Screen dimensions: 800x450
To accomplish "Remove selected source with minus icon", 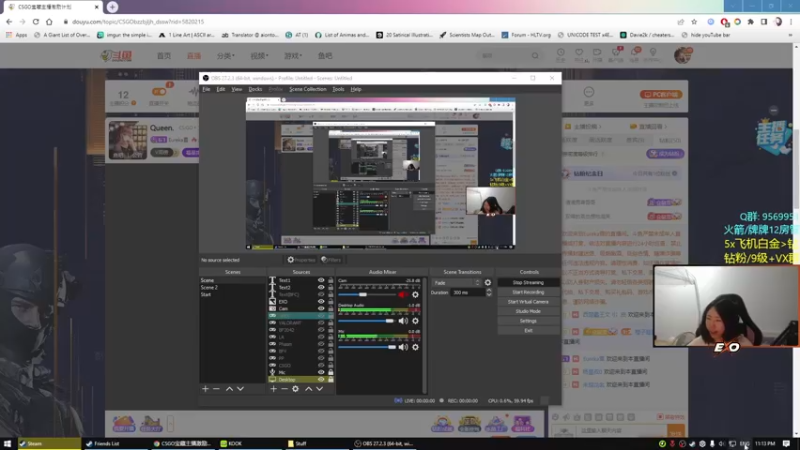I will (284, 389).
